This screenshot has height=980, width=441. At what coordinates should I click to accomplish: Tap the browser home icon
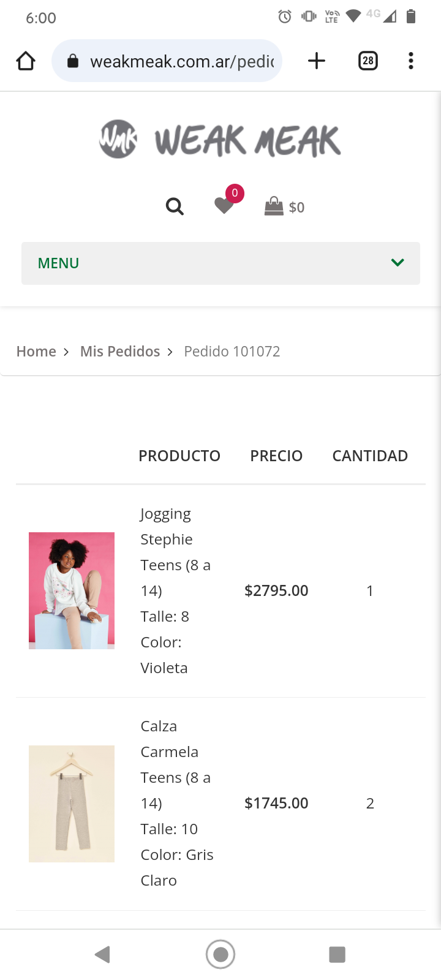[x=26, y=61]
